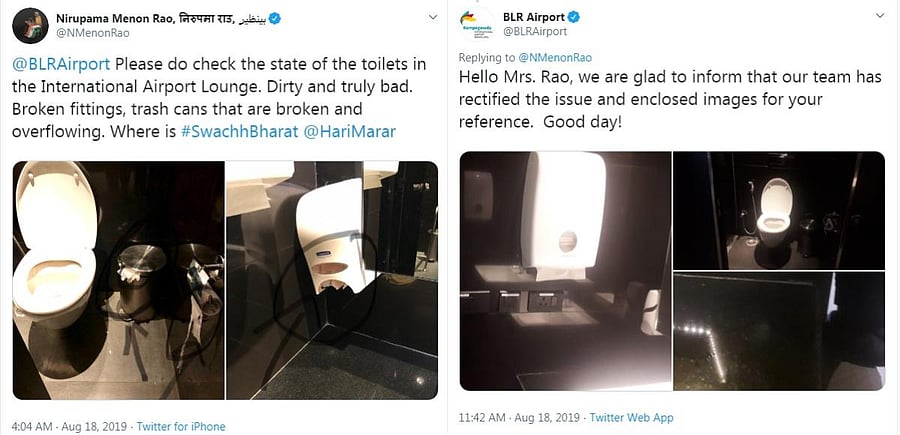
Task: Click the Twitter Web App source link
Action: pyautogui.click(x=631, y=417)
